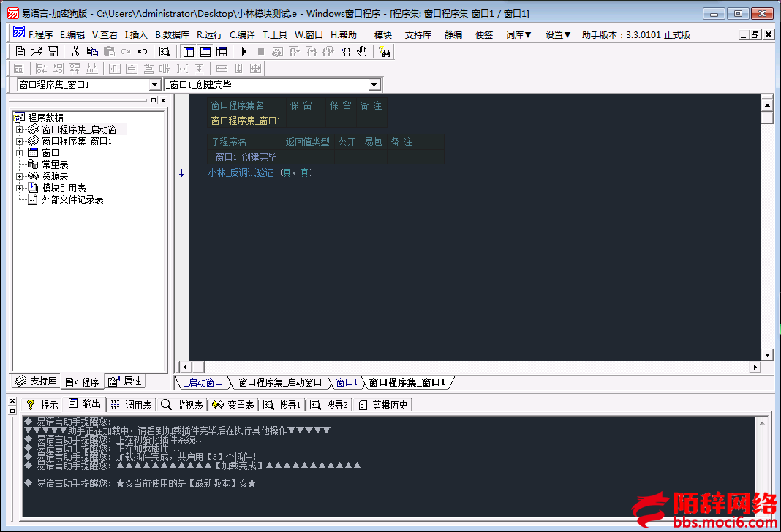Viewport: 781px width, 532px height.
Task: Open the 词库 dropdown menu
Action: coord(518,35)
